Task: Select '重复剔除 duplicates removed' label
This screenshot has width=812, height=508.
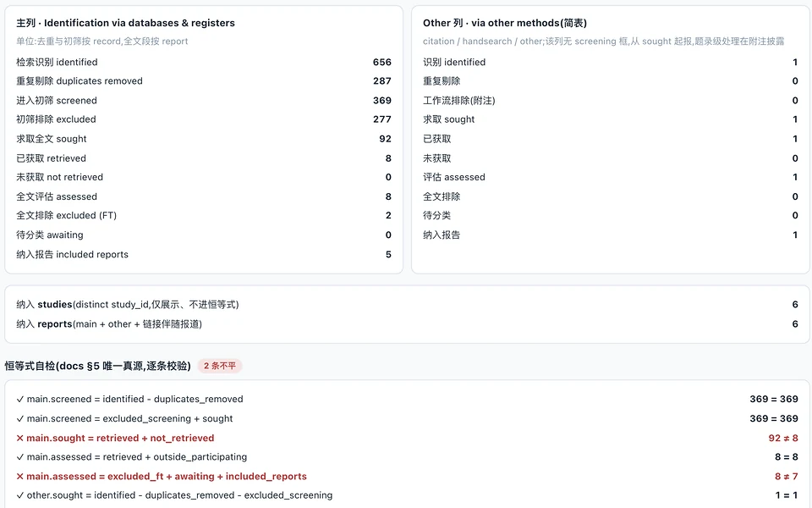Action: [80, 81]
